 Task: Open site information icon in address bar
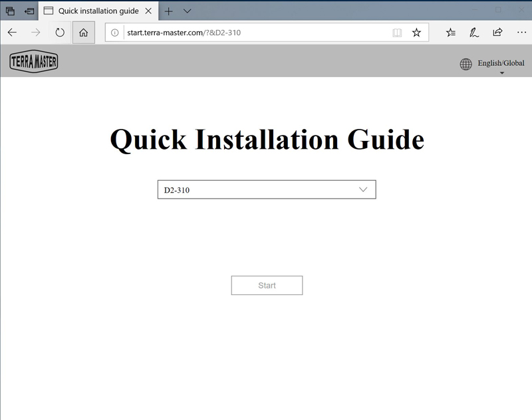(114, 33)
